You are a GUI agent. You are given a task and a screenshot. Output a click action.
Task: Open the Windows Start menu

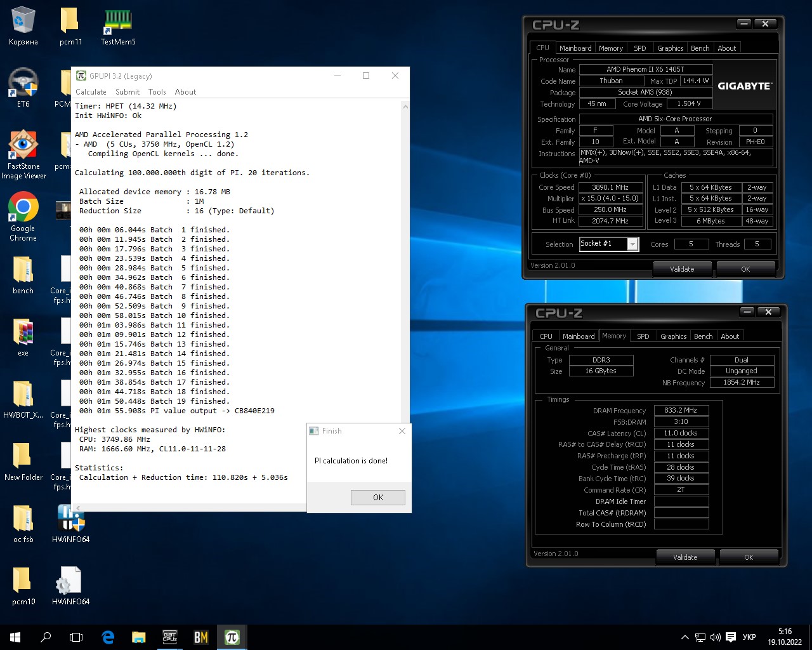[15, 637]
